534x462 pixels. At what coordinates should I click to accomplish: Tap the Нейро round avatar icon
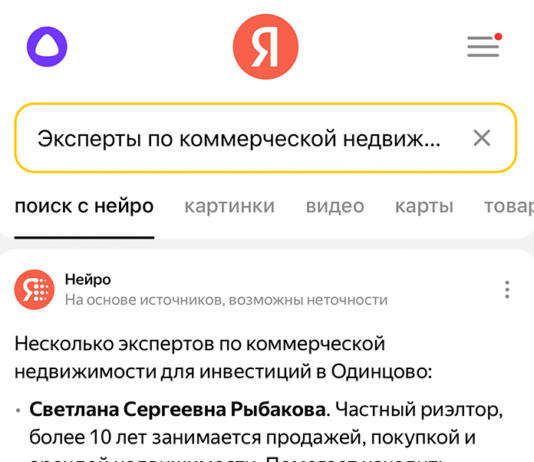click(x=34, y=289)
